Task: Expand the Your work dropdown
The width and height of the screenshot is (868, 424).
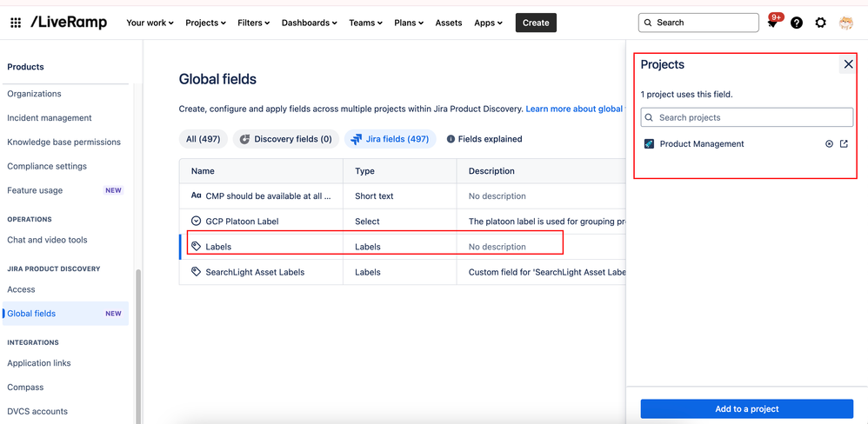Action: [150, 23]
